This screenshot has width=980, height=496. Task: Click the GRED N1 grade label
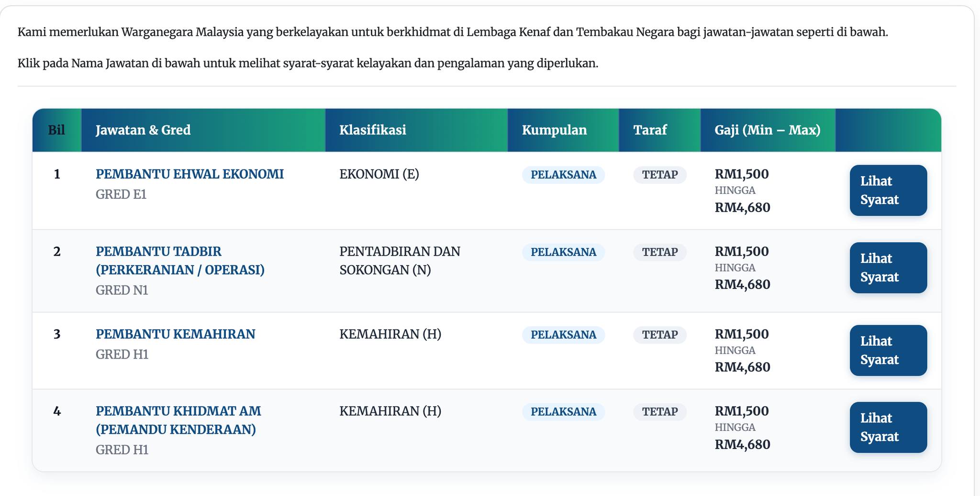point(122,290)
